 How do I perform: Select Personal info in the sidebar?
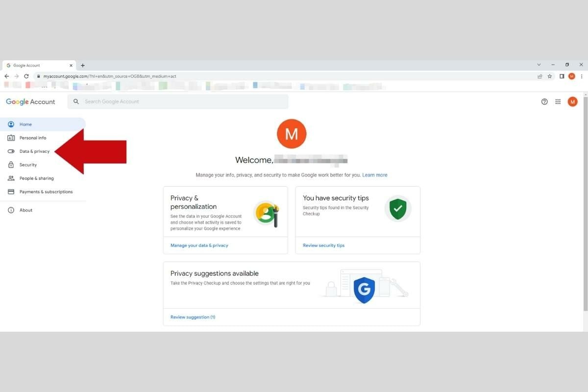(x=33, y=138)
